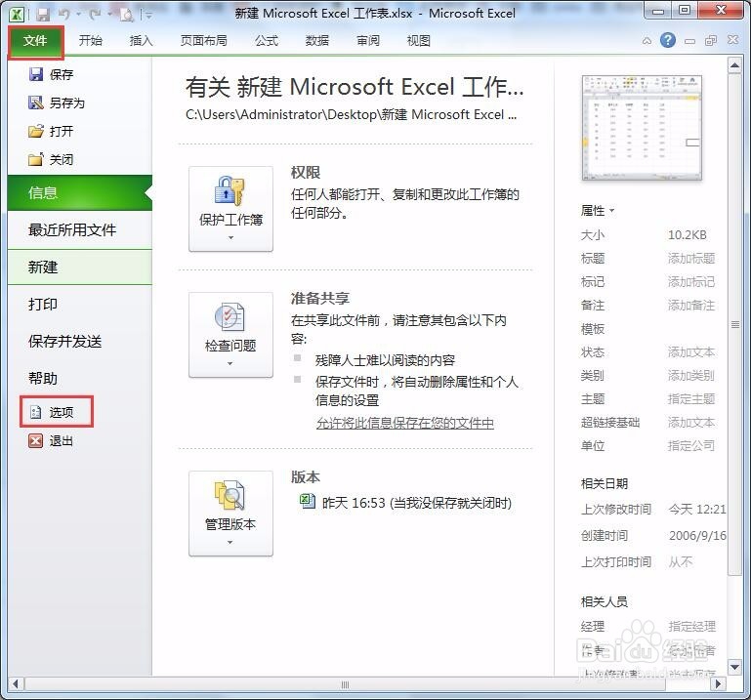
Task: Click the Redo arrow in Quick Access Toolbar
Action: [x=96, y=15]
